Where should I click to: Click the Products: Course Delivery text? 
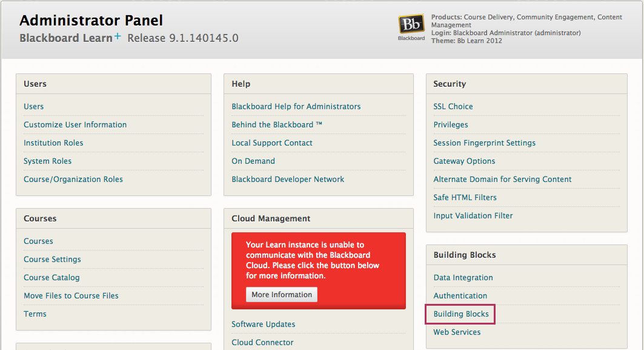click(x=526, y=21)
